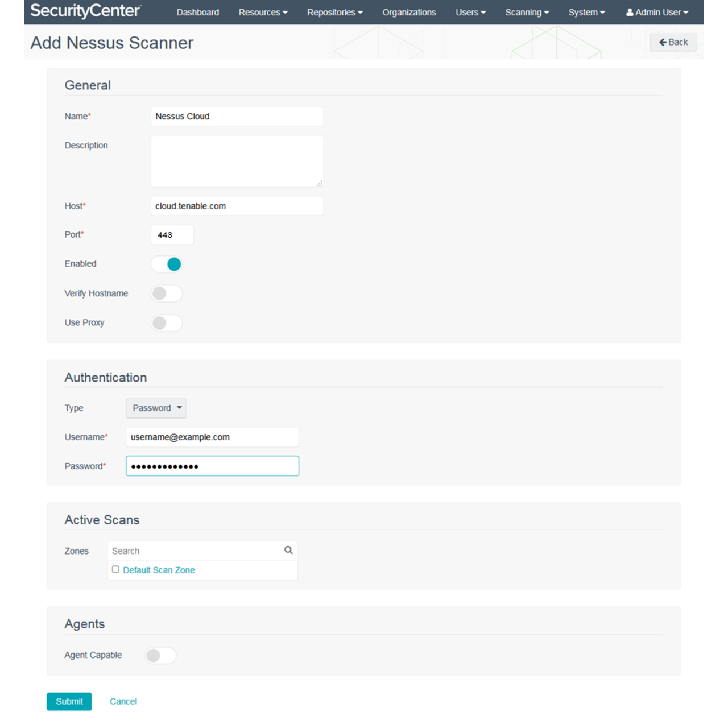728x728 pixels.
Task: Click the SecurityCenter logo
Action: point(84,11)
